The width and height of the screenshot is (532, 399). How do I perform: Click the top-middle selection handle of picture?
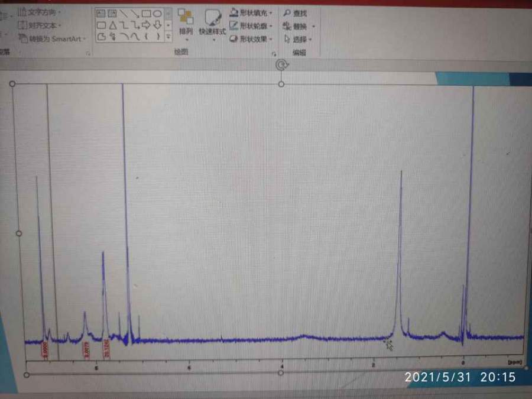tap(281, 84)
